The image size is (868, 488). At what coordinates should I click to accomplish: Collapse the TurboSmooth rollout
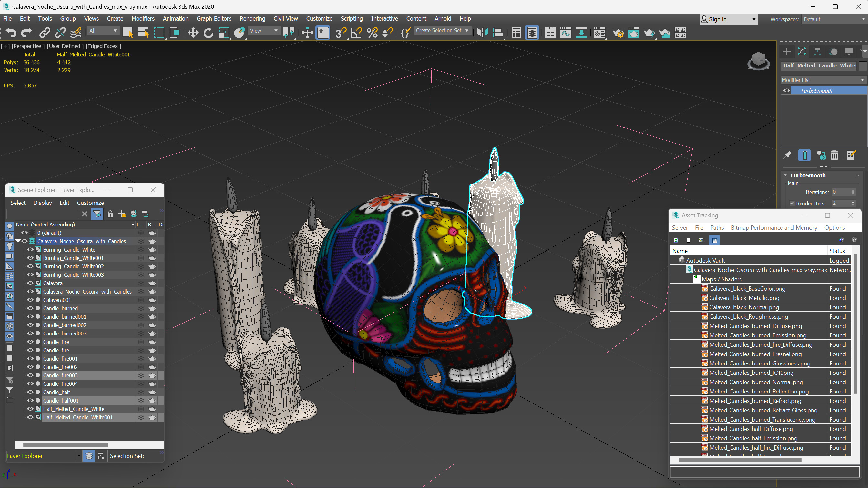click(785, 175)
